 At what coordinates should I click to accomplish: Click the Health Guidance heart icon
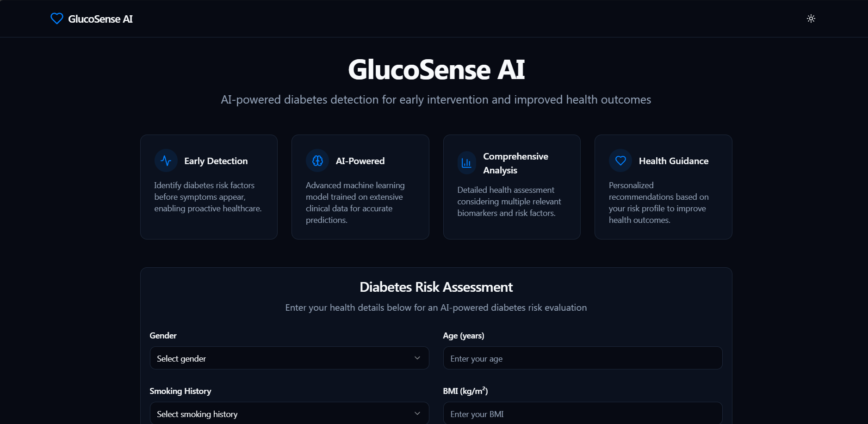[x=620, y=161]
